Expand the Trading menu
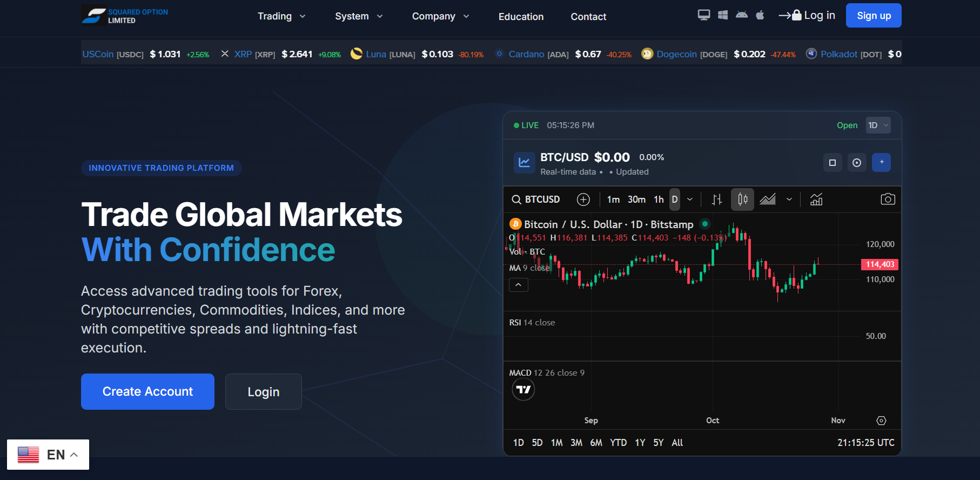This screenshot has height=480, width=980. coord(281,16)
